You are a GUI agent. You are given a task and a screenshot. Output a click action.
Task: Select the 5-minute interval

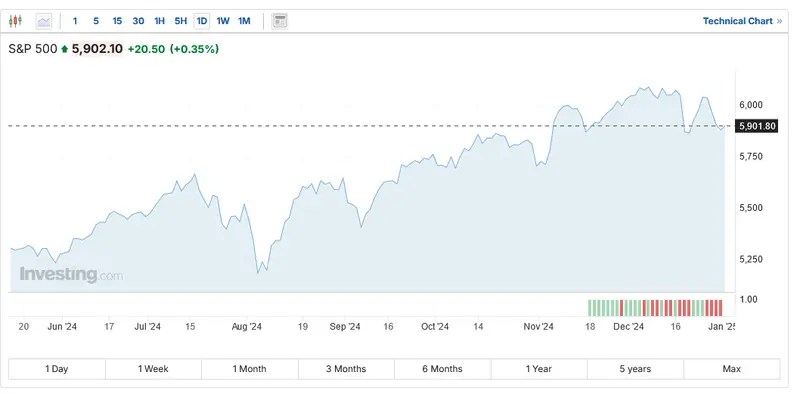(x=96, y=21)
